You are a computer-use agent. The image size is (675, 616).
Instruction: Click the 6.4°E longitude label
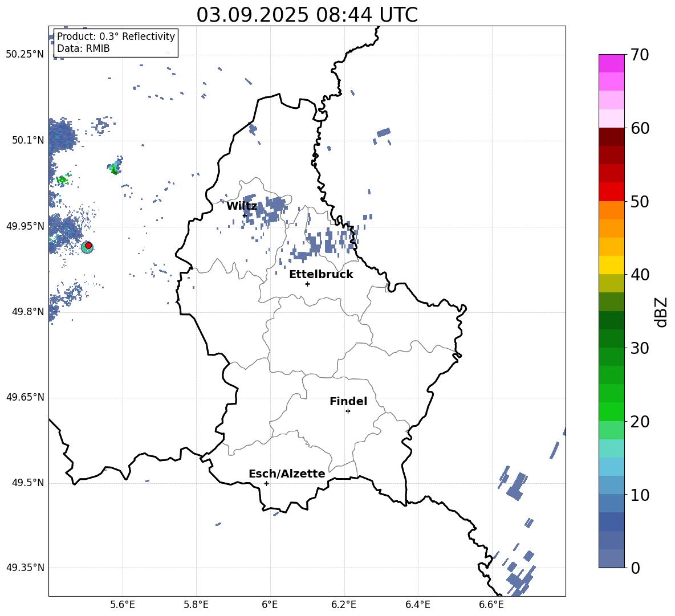(x=417, y=605)
